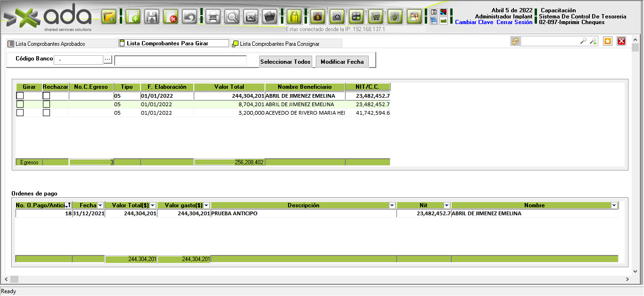Click the safe vault toolbar icon
The image size is (644, 296).
pos(337,17)
